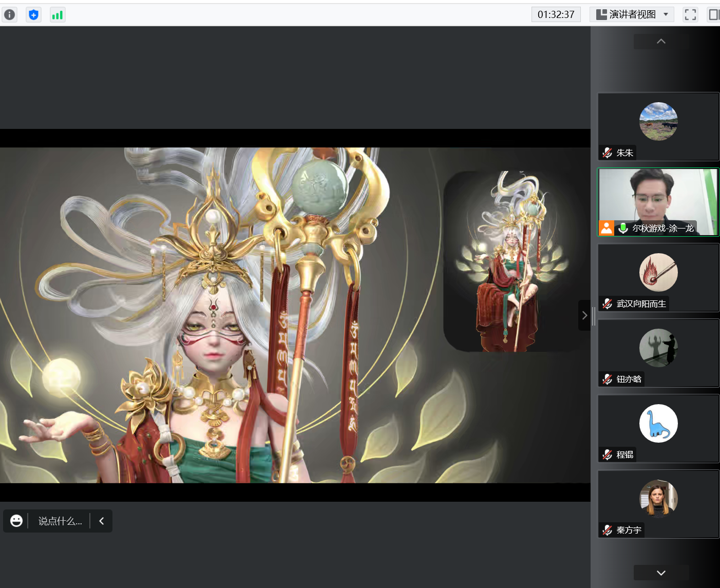This screenshot has height=588, width=720.
Task: Check the green network signal icon
Action: click(58, 14)
